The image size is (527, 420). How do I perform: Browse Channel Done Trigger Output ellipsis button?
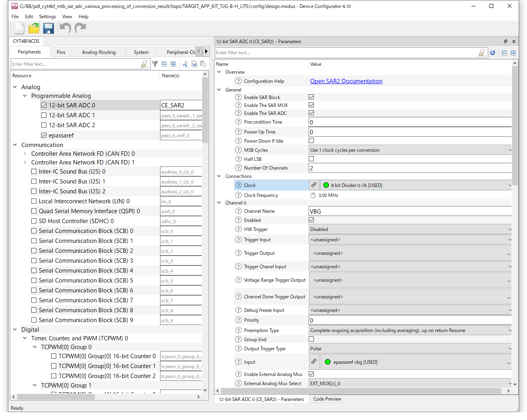509,297
